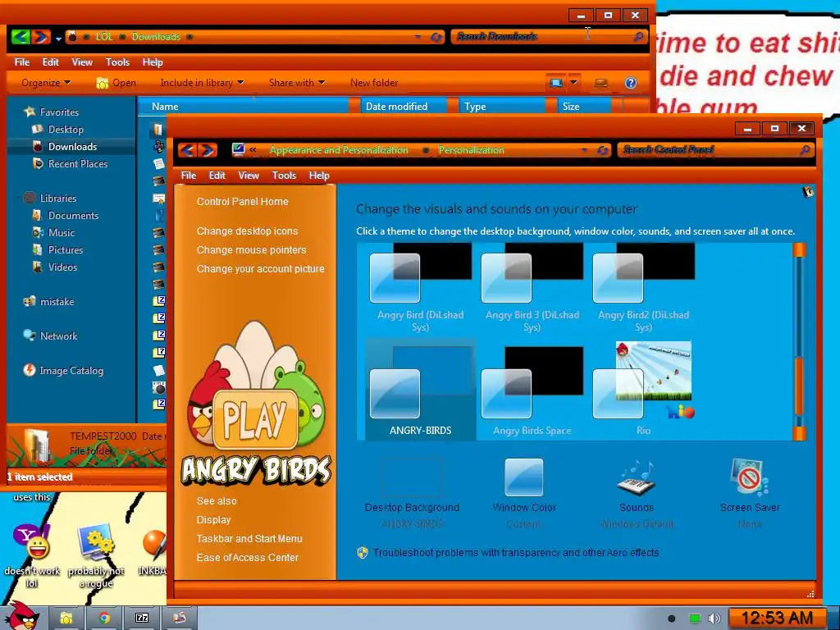The image size is (840, 630).
Task: Open Chrome from the taskbar
Action: [104, 619]
